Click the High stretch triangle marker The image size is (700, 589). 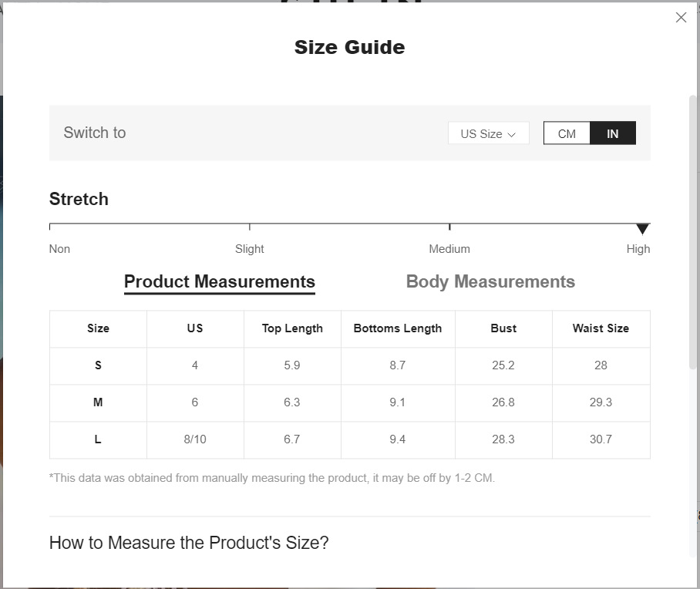642,229
